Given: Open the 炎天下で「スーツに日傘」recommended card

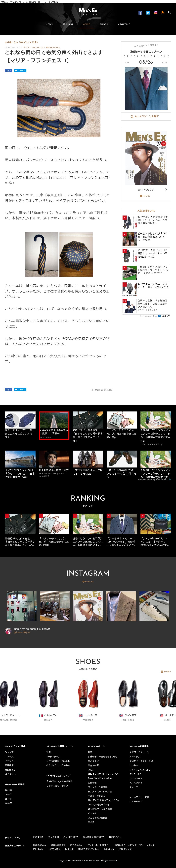Looking at the screenshot, I should 20,425.
